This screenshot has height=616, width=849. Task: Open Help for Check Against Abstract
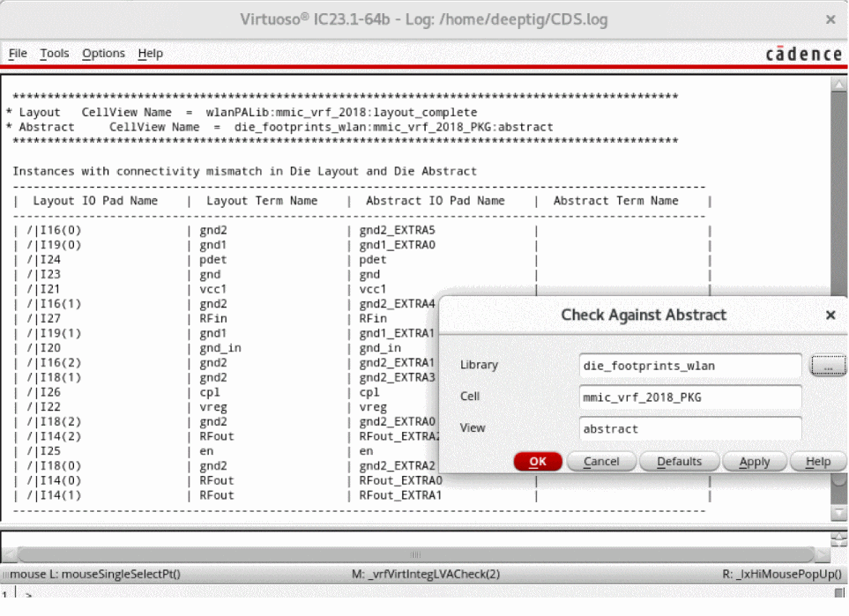coord(817,461)
